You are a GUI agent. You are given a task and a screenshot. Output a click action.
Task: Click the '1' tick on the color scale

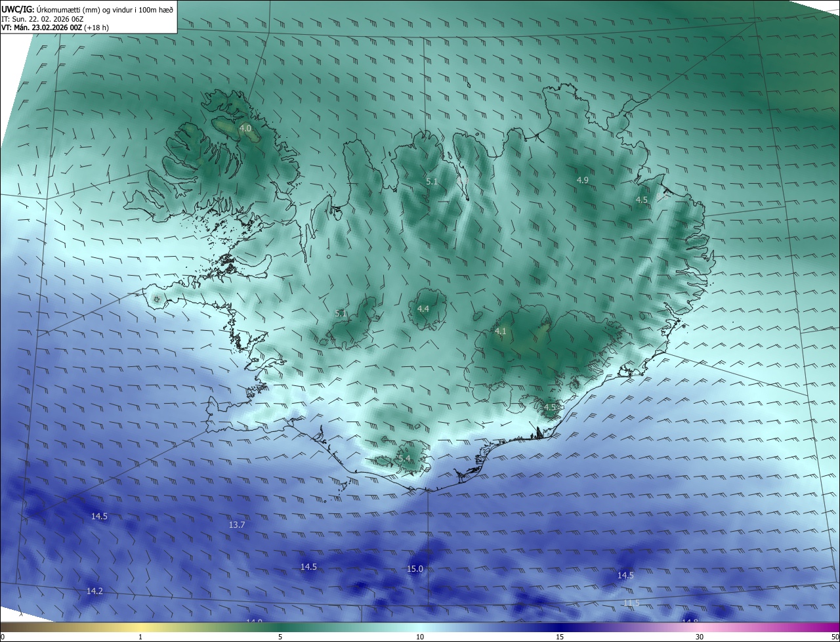[140, 637]
